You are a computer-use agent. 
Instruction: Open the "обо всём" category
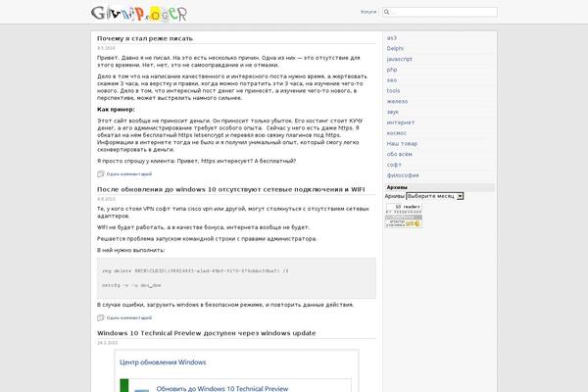pyautogui.click(x=400, y=154)
